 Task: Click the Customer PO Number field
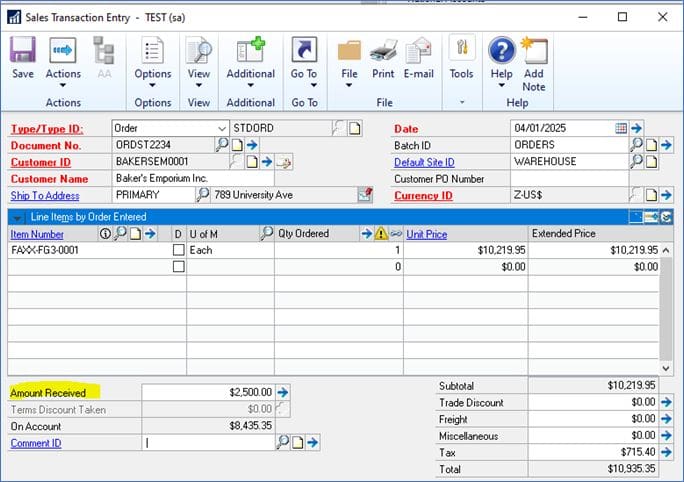pyautogui.click(x=568, y=179)
